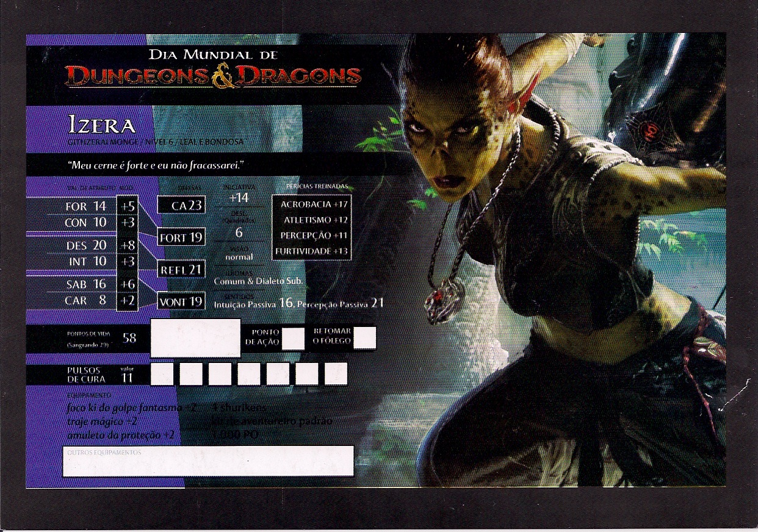Viewport: 758px width, 532px height.
Task: Click the healing surge value 11
Action: coord(128,378)
